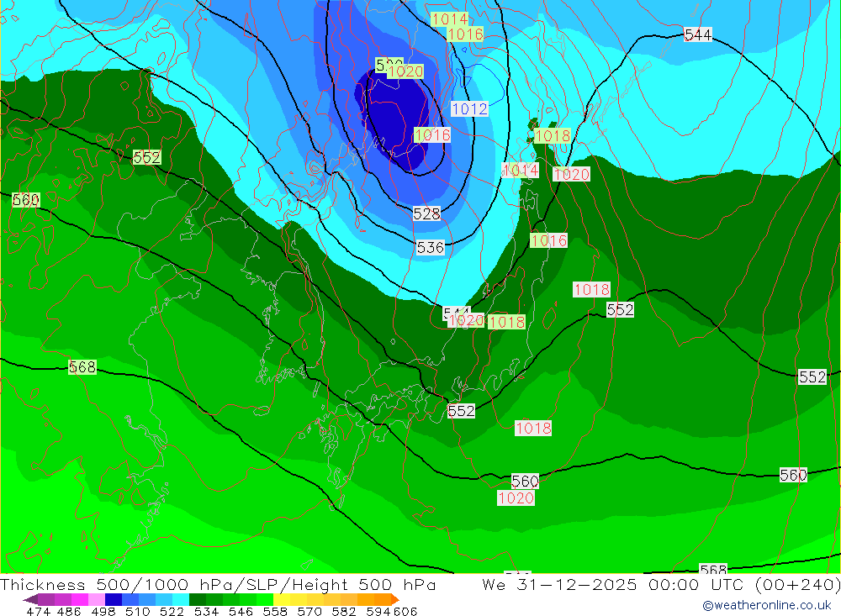Screen dimensions: 841x616
Task: Click the bright magenta legend swatch
Action: [x=80, y=599]
